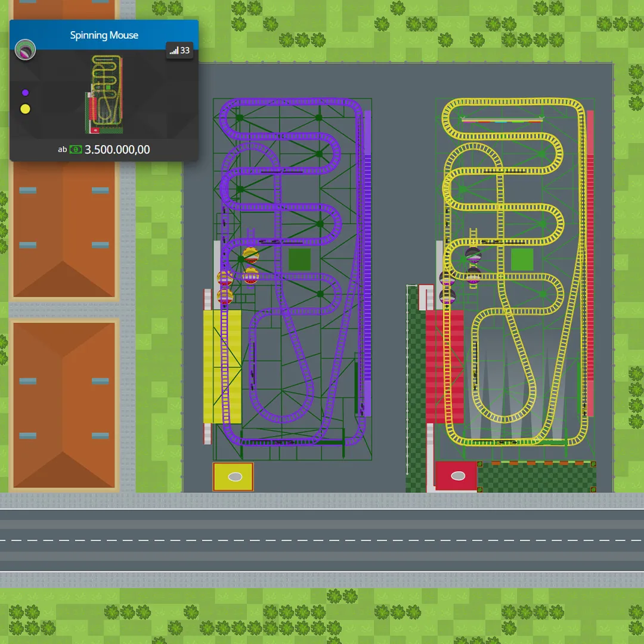Click the dashed center line of road
644x644 pixels.
click(322, 540)
